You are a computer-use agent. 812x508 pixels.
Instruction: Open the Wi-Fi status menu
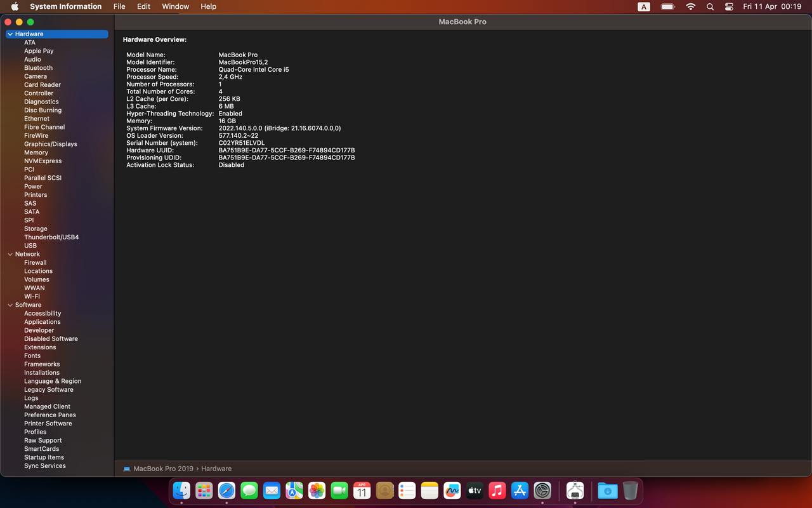tap(690, 6)
